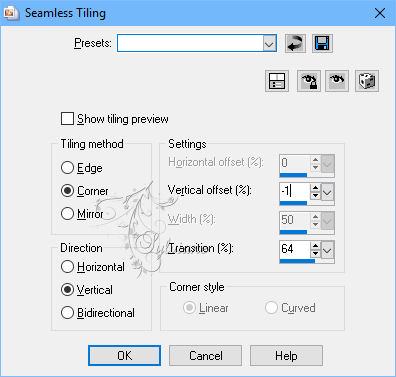This screenshot has height=377, width=396.
Task: Open the Presets dropdown list
Action: pos(269,43)
